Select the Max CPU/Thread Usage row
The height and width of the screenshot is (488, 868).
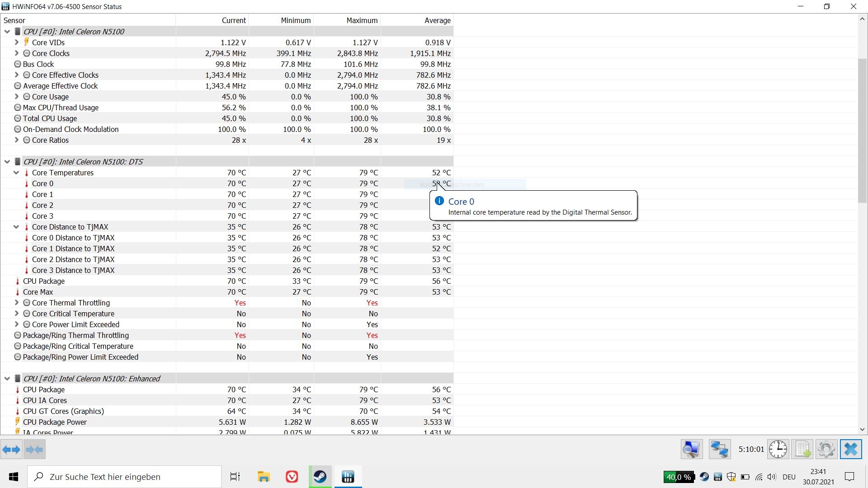[226, 108]
